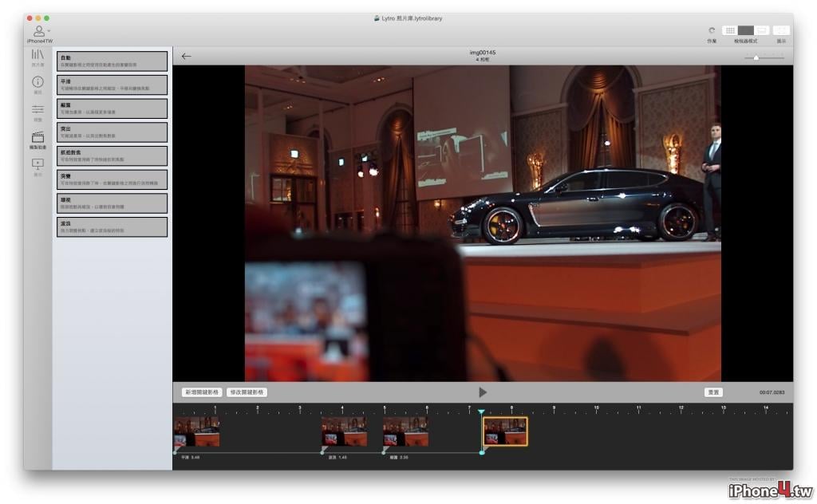Click the back arrow above the image
Screen dimensions: 817x504
pos(186,57)
